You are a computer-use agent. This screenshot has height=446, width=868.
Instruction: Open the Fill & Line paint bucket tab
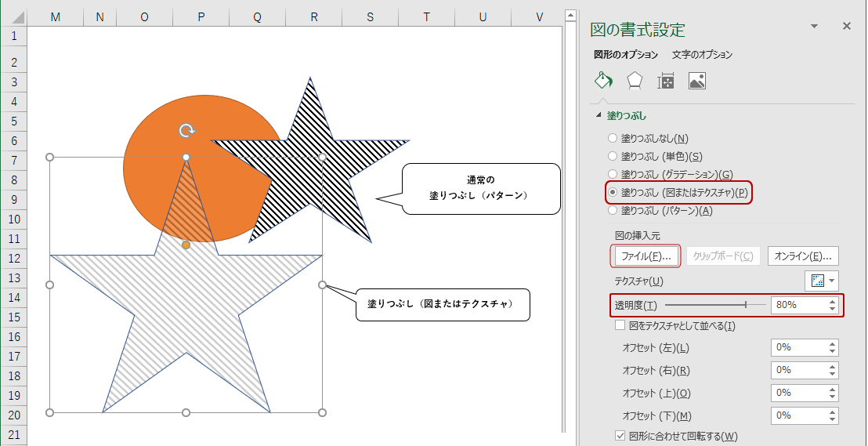click(603, 81)
